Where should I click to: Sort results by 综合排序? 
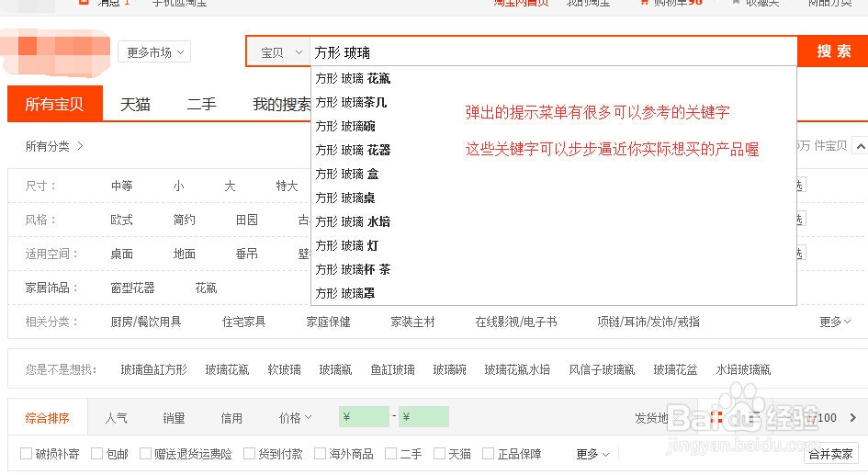click(48, 418)
